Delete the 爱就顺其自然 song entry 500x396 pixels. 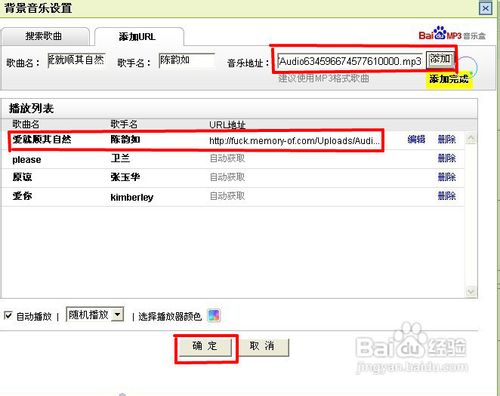click(x=447, y=139)
